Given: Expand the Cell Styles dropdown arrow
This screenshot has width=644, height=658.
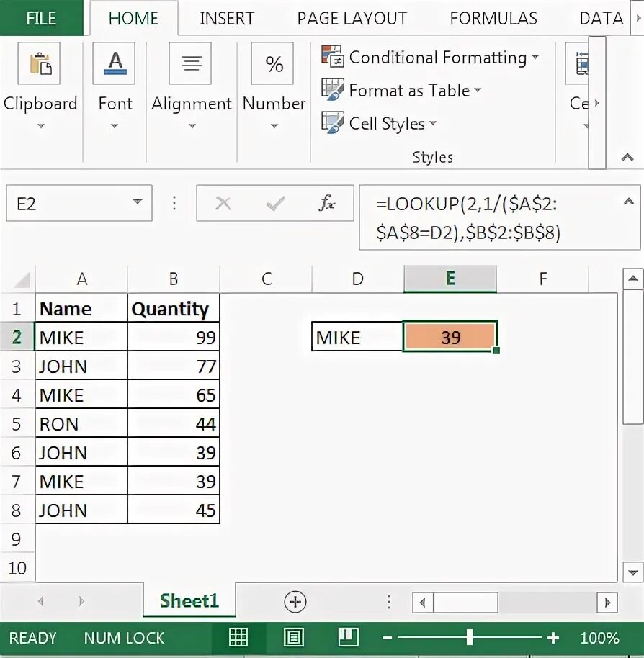Looking at the screenshot, I should tap(434, 123).
